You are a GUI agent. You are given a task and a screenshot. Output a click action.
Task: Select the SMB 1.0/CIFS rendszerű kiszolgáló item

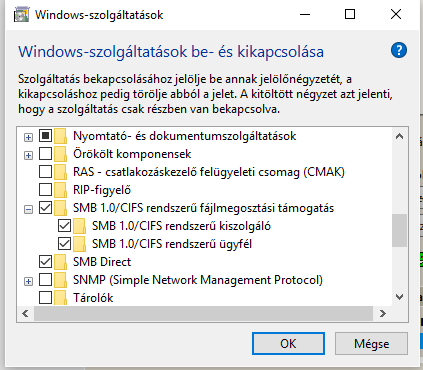pyautogui.click(x=181, y=226)
